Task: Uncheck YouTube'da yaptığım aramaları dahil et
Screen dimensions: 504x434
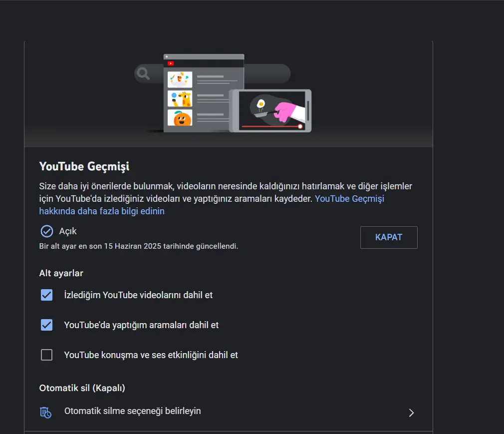Action: click(46, 325)
